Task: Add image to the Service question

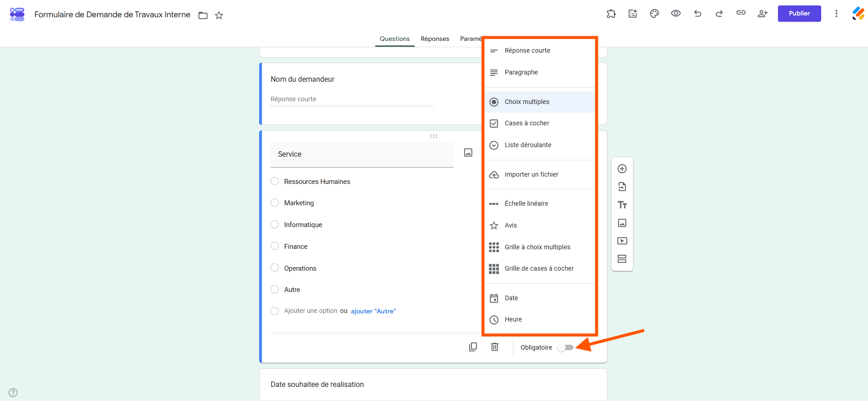Action: pyautogui.click(x=468, y=153)
